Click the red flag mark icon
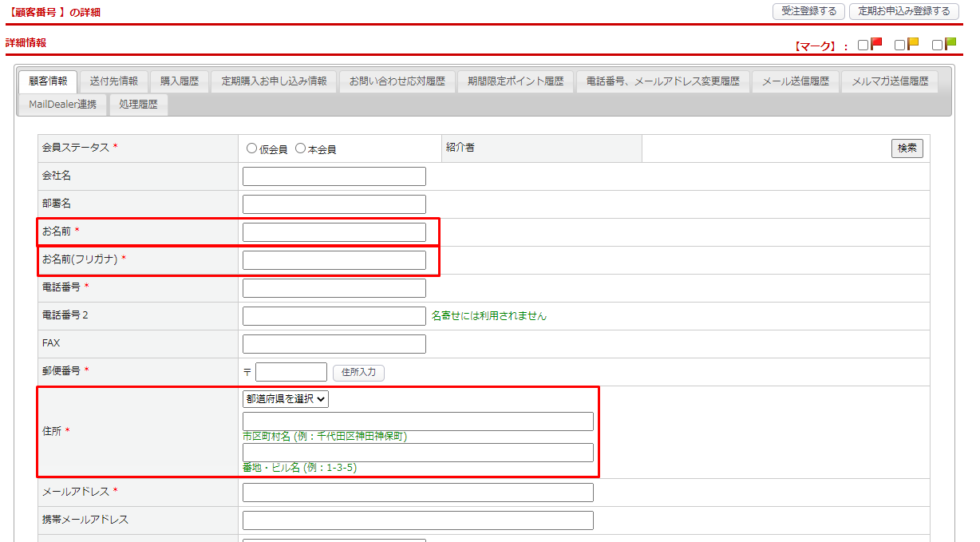The width and height of the screenshot is (980, 542). [876, 45]
